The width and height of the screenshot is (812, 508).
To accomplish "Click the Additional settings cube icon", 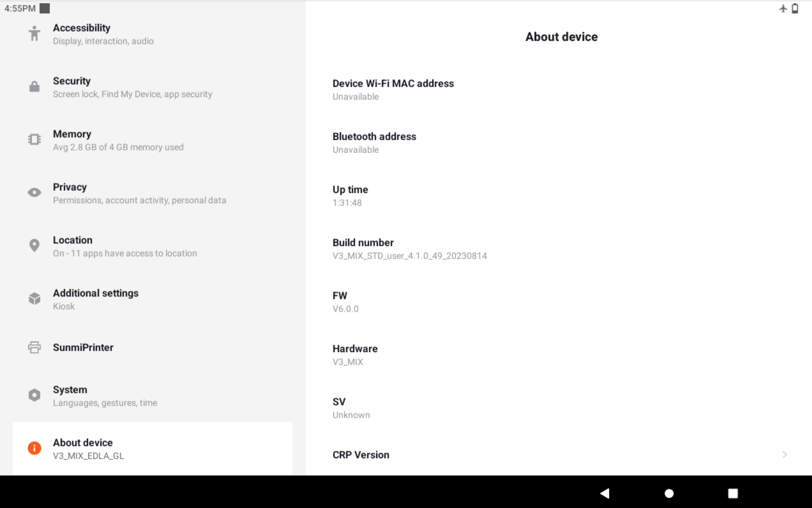I will 34,299.
